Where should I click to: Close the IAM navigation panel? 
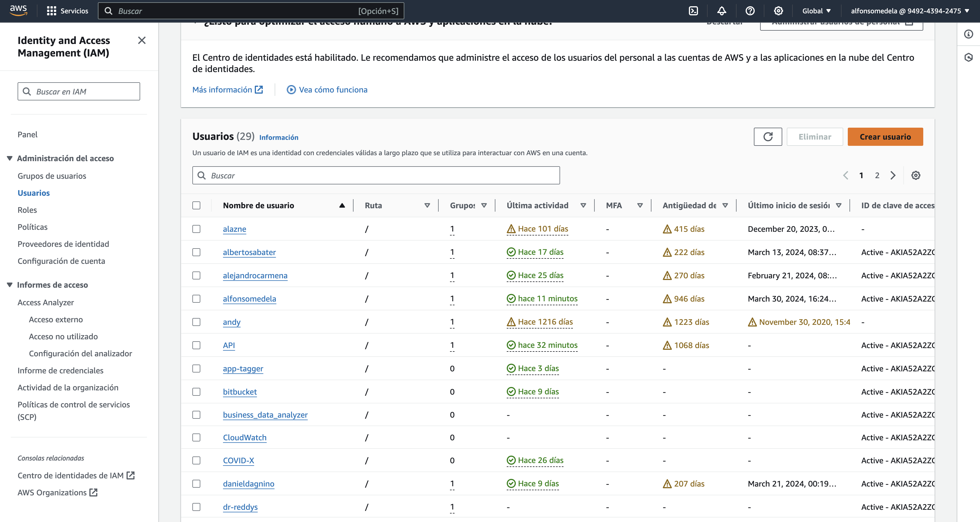pos(142,40)
